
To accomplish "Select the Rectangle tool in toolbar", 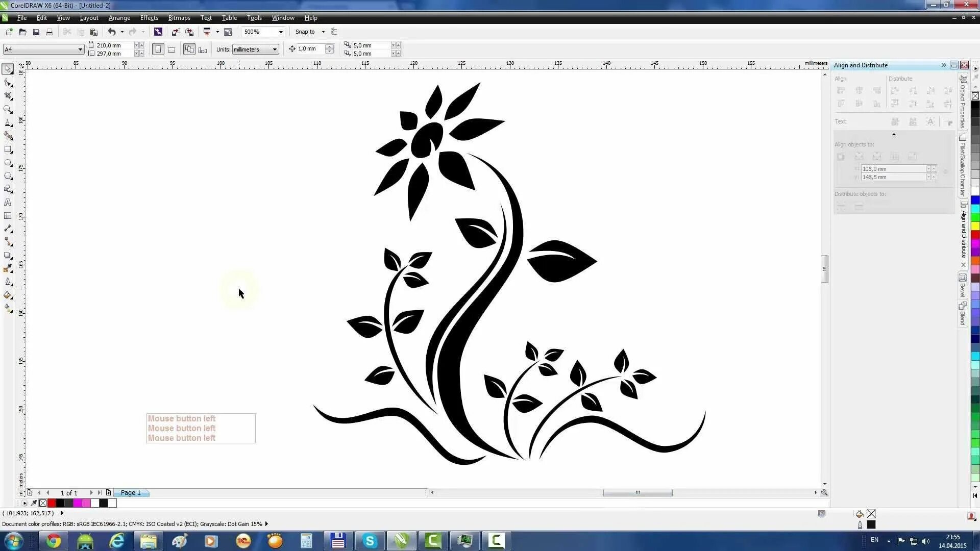I will tap(8, 149).
